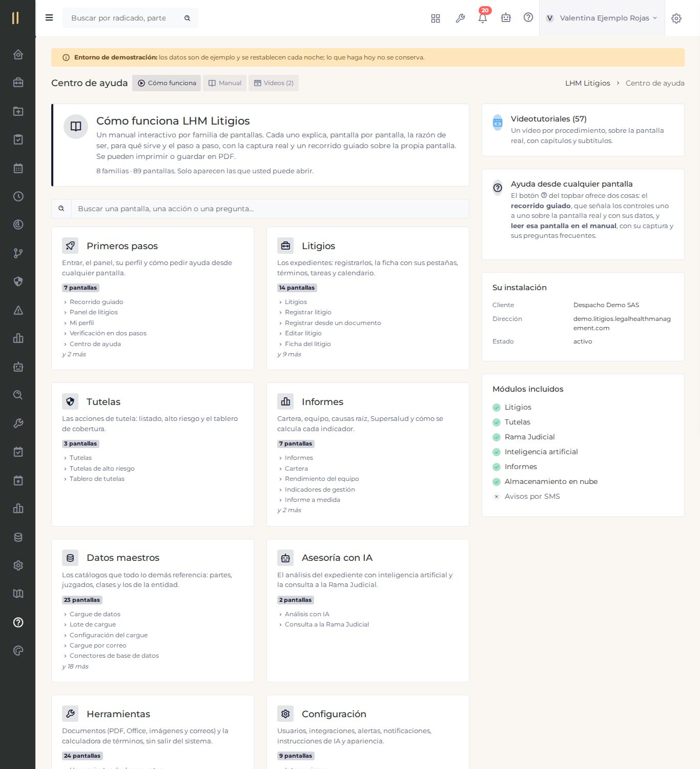Open the Datos maestros card title
This screenshot has height=769, width=700.
123,558
